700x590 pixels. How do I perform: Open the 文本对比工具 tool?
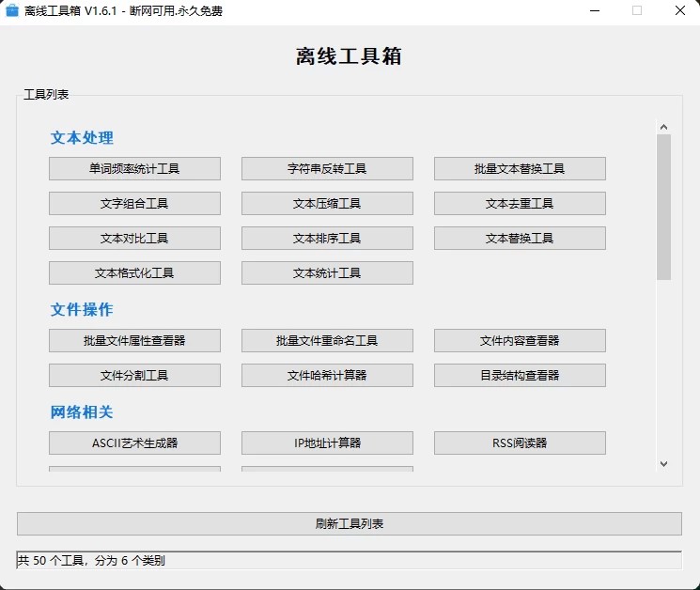coord(134,239)
